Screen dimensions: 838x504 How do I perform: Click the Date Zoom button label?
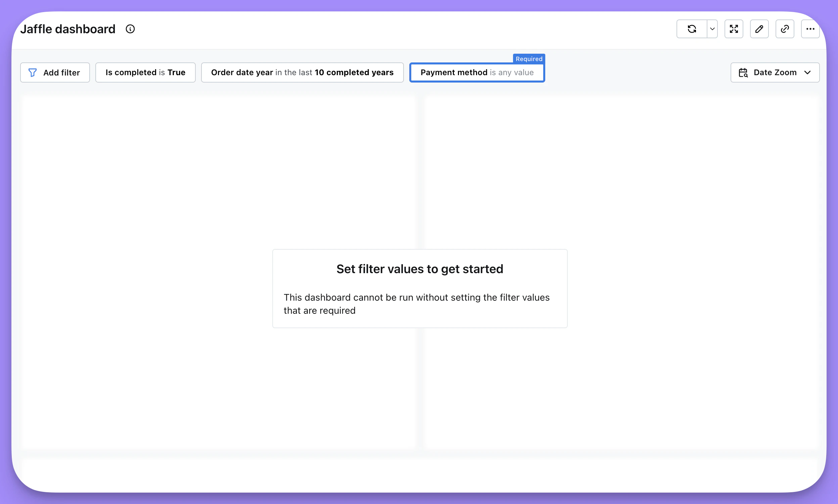tap(775, 73)
